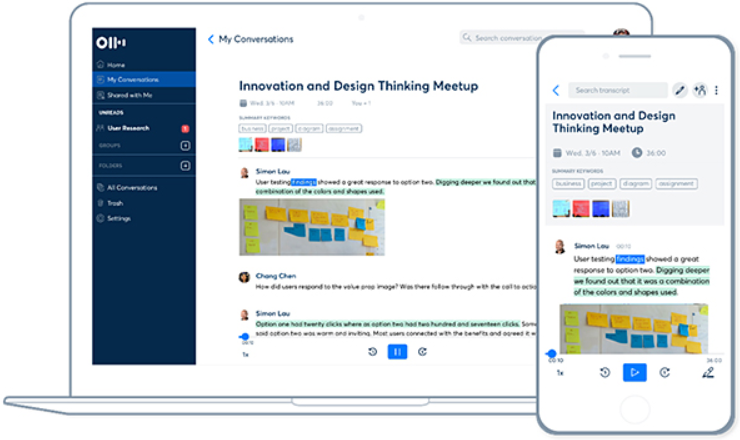Tap highlighted word findings on phone transcript
The height and width of the screenshot is (440, 740).
(630, 259)
